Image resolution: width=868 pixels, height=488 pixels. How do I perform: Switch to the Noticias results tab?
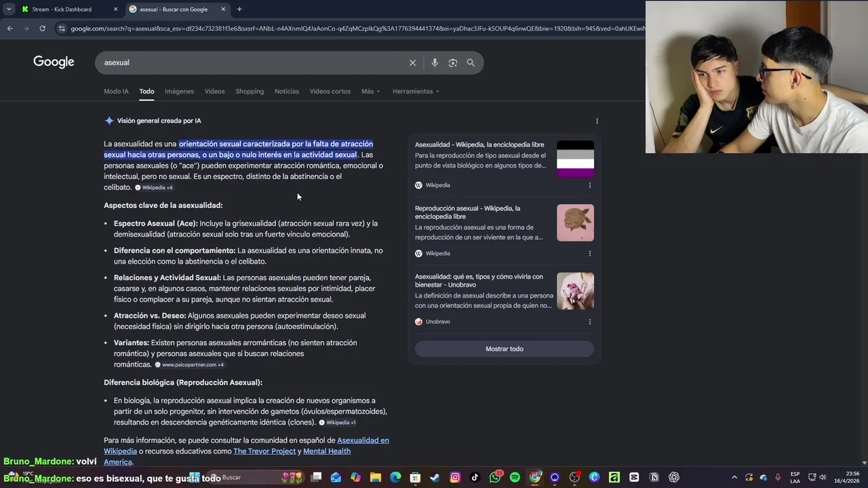pyautogui.click(x=286, y=91)
